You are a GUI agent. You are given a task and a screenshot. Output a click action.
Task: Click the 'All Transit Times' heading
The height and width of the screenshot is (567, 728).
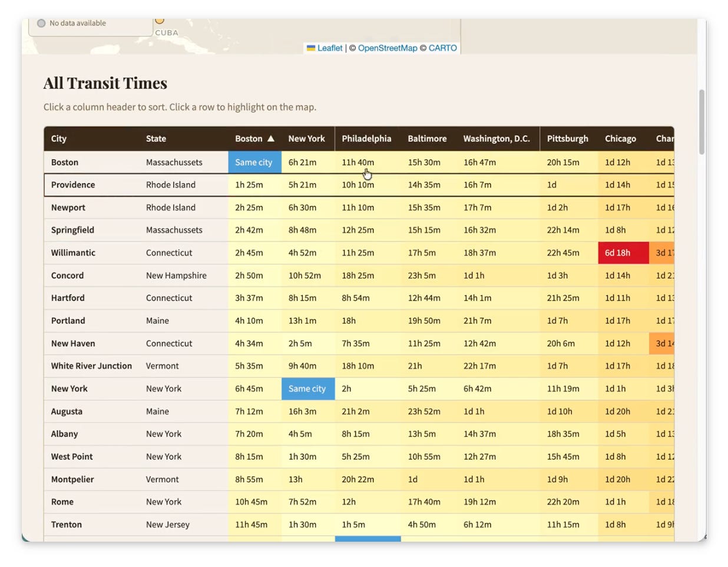pyautogui.click(x=105, y=83)
